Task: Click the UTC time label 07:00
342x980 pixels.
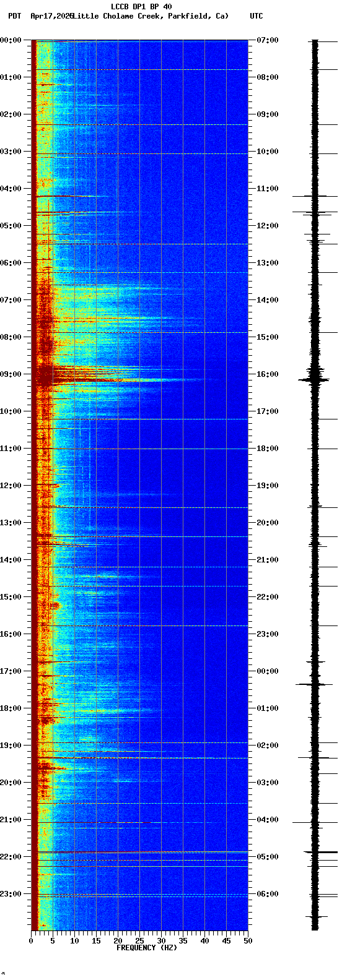Action: point(267,40)
